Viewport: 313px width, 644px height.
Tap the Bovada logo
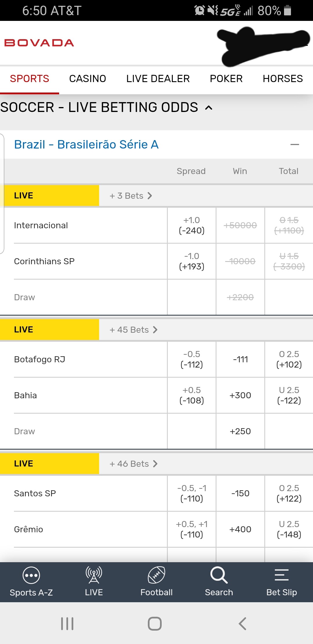pos(39,43)
